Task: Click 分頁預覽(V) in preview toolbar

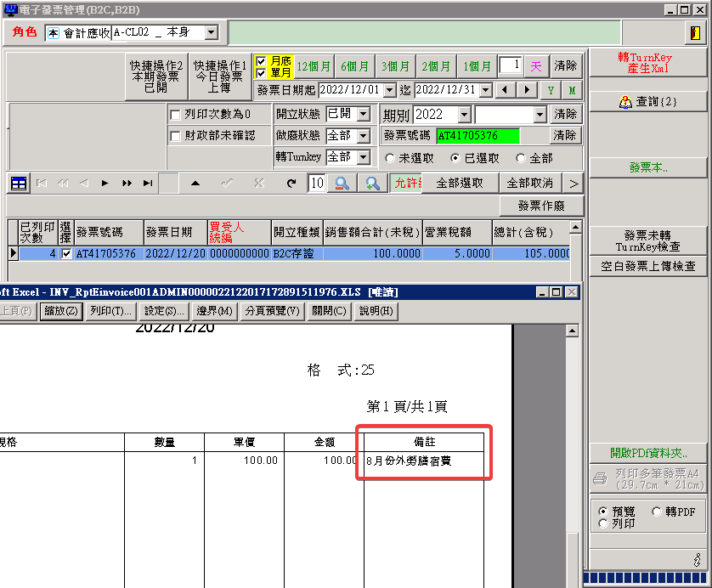Action: [272, 311]
